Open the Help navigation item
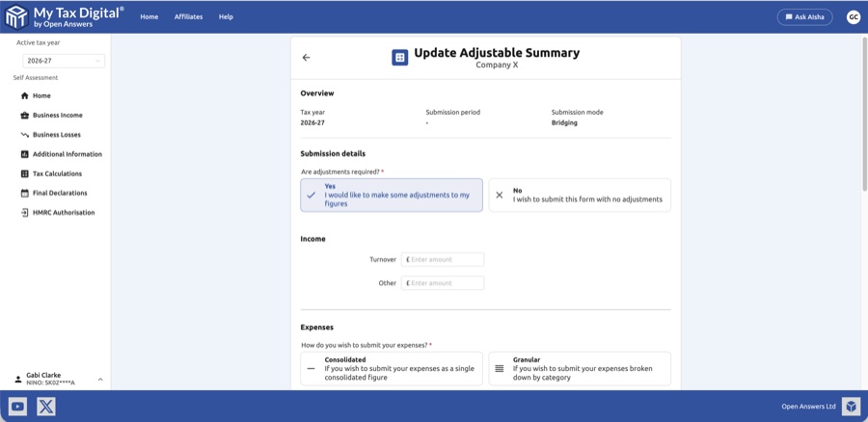The height and width of the screenshot is (422, 868). tap(226, 17)
